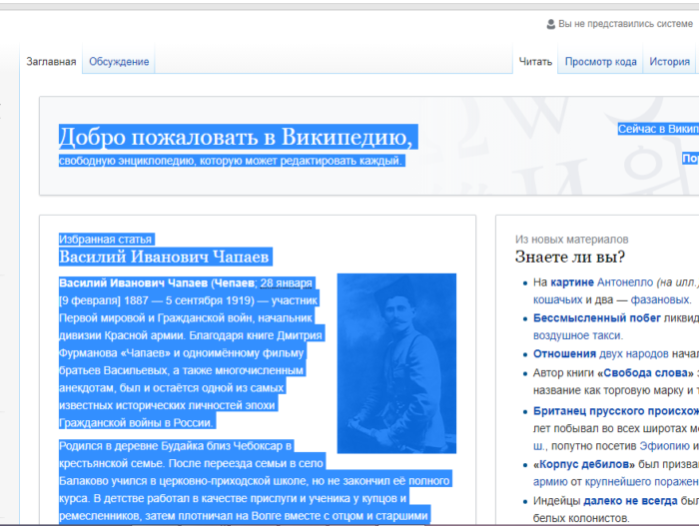This screenshot has height=526, width=699.
Task: Open the Отношения link
Action: coord(564,354)
